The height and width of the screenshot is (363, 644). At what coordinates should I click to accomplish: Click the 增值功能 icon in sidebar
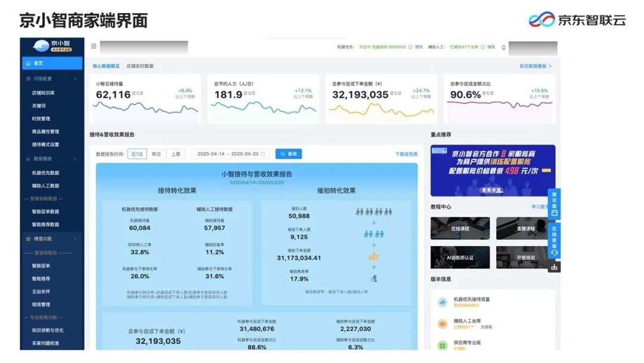pos(29,239)
